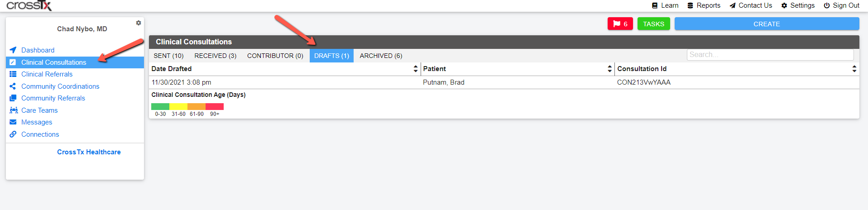
Task: Open the Community Coordinations share icon
Action: 13,86
